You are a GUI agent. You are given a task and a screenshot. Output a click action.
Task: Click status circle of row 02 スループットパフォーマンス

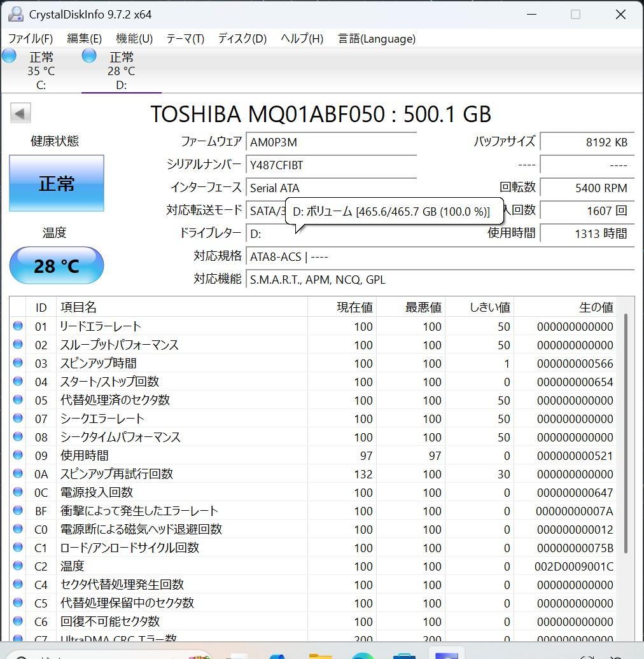18,344
